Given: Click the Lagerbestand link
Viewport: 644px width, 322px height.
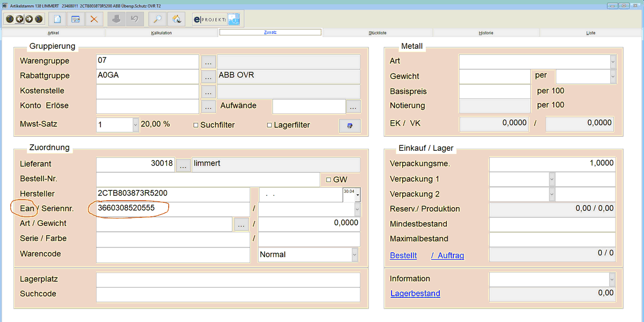Looking at the screenshot, I should 415,294.
